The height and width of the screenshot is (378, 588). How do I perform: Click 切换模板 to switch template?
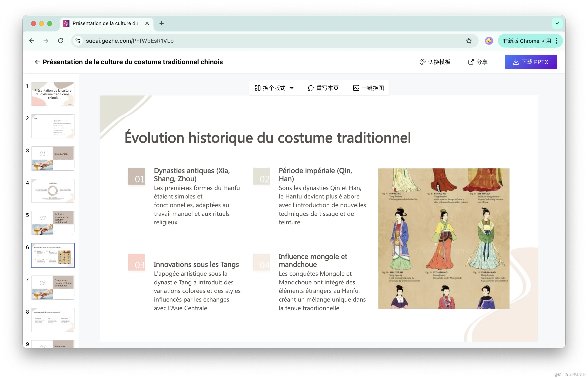[435, 62]
